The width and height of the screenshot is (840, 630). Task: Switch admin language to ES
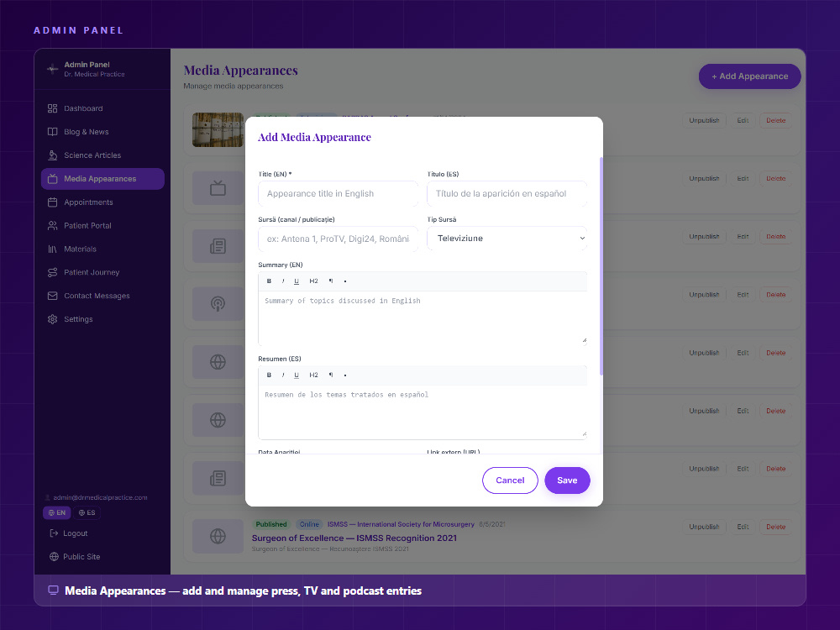pyautogui.click(x=87, y=512)
